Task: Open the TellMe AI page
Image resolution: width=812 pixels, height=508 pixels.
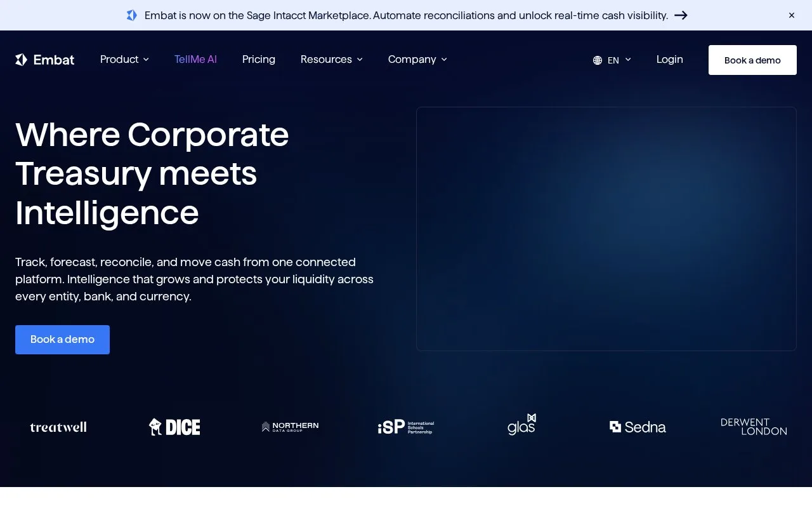Action: [195, 59]
